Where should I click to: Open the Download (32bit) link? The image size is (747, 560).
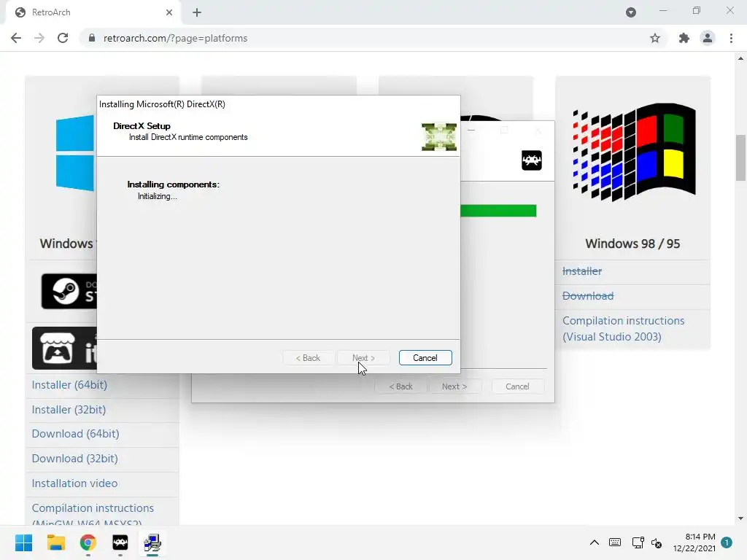(x=75, y=459)
